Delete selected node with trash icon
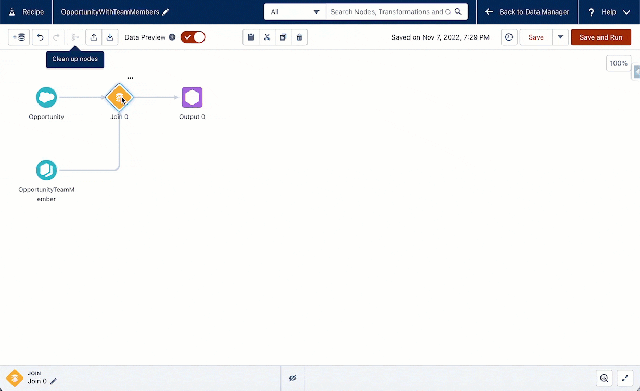The height and width of the screenshot is (391, 640). (x=299, y=37)
